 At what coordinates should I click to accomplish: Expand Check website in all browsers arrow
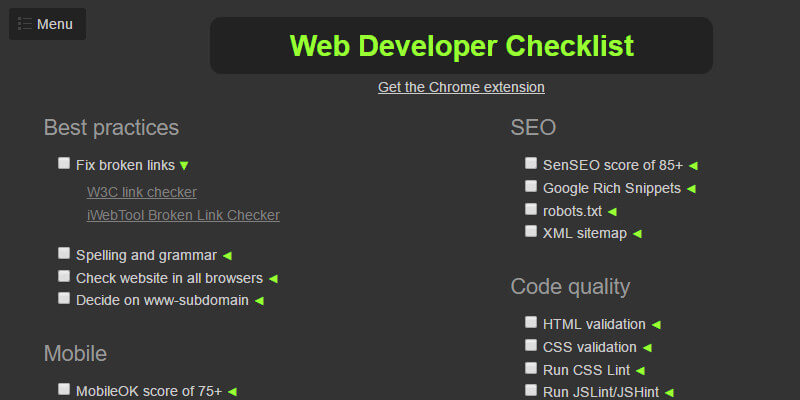click(x=273, y=278)
